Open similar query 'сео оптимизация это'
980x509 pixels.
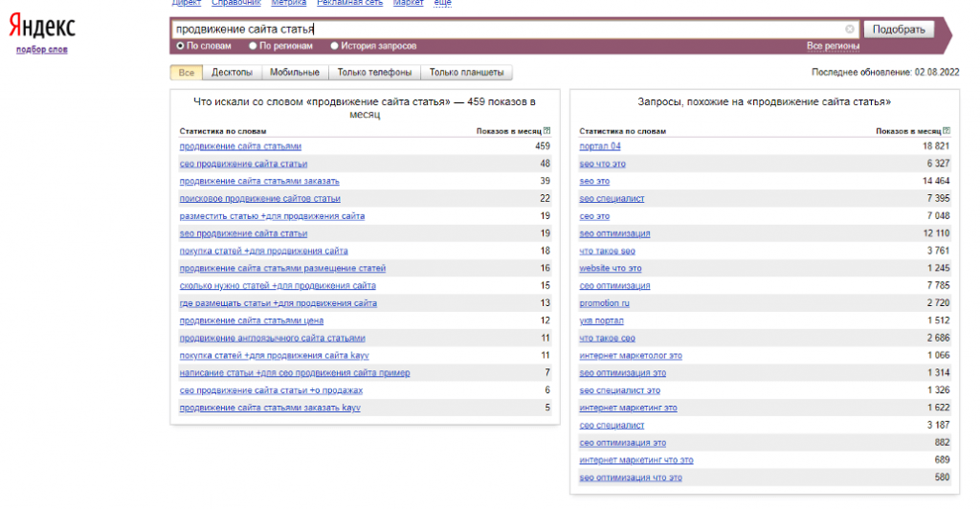click(622, 443)
